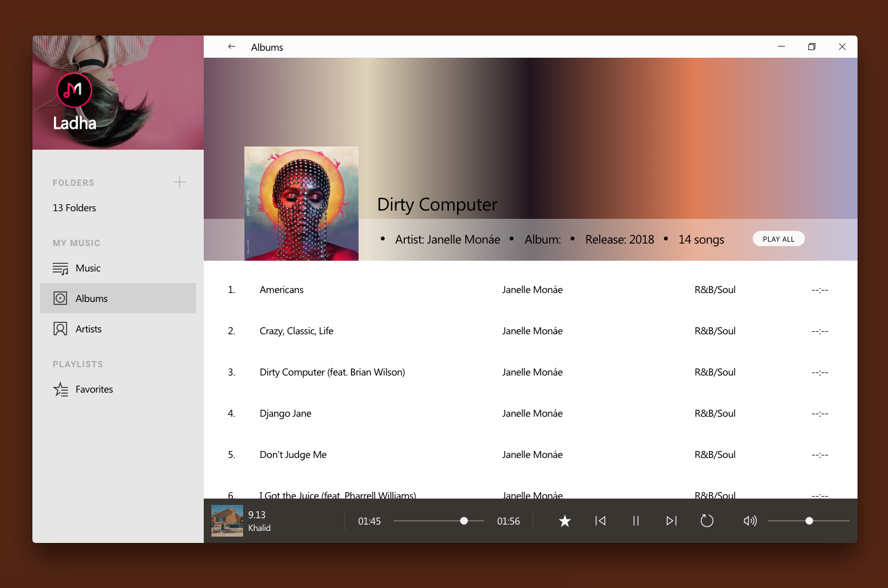
Task: Pause the current playback
Action: (x=636, y=521)
